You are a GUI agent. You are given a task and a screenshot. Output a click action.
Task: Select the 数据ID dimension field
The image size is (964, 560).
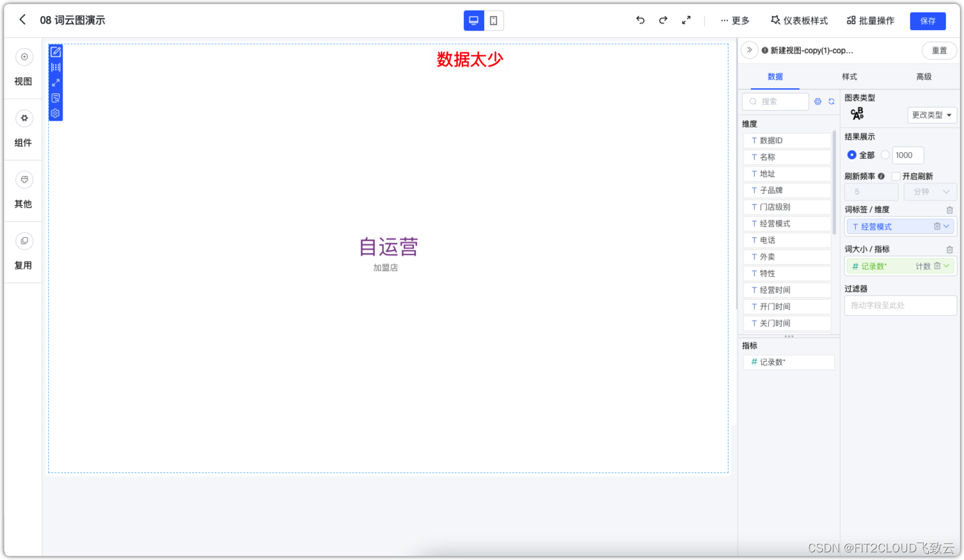click(x=787, y=141)
